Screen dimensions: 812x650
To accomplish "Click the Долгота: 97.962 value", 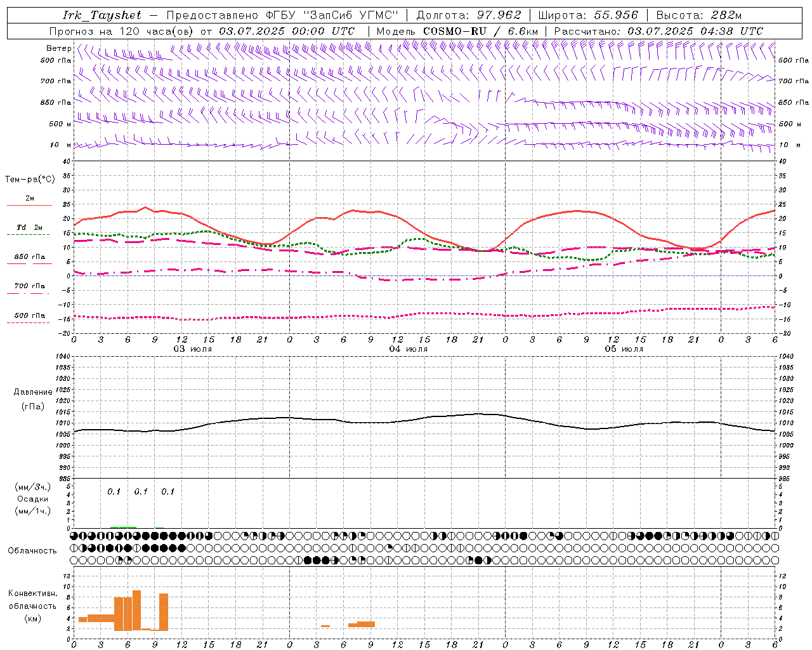I will pos(469,15).
